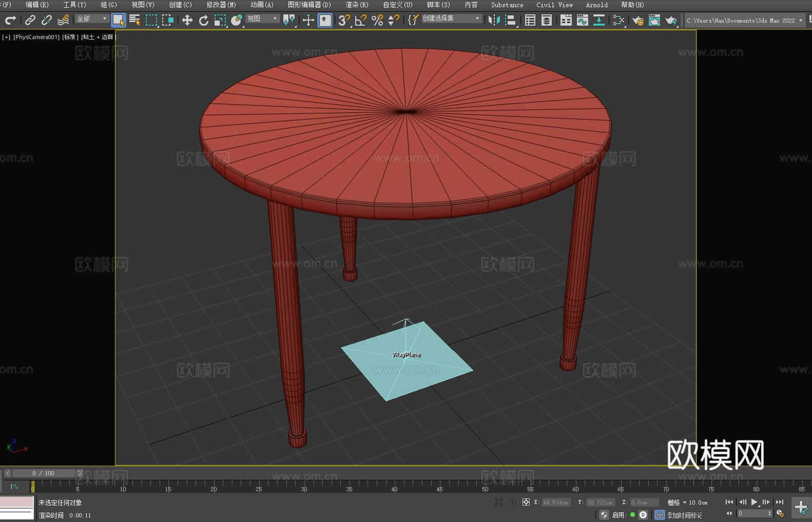Open the 帮助(H) menu
Image resolution: width=812 pixels, height=522 pixels.
(x=632, y=5)
